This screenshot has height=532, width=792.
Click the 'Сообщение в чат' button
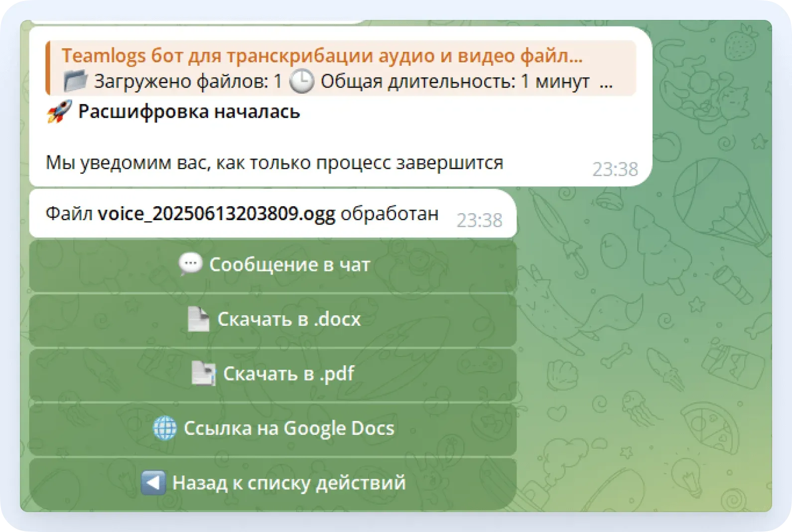click(x=273, y=265)
